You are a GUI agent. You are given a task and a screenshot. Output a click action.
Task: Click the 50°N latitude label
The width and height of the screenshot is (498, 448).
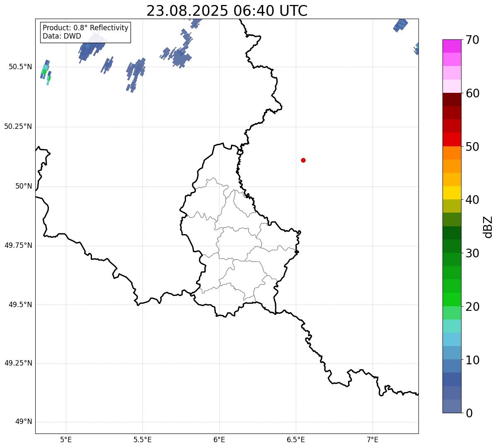click(x=24, y=186)
